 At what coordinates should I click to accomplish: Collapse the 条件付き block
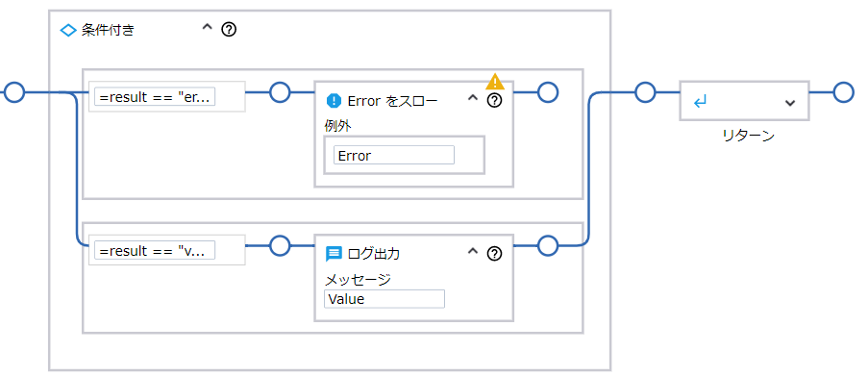207,28
